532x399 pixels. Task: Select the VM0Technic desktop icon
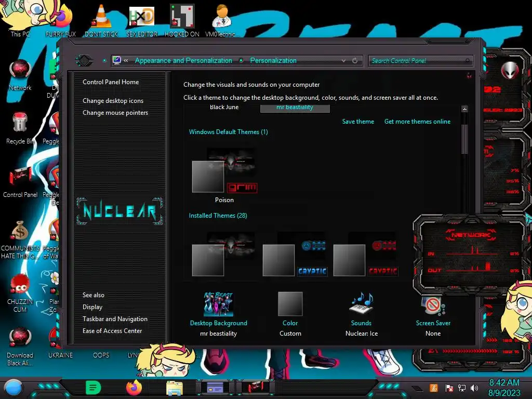tap(222, 20)
